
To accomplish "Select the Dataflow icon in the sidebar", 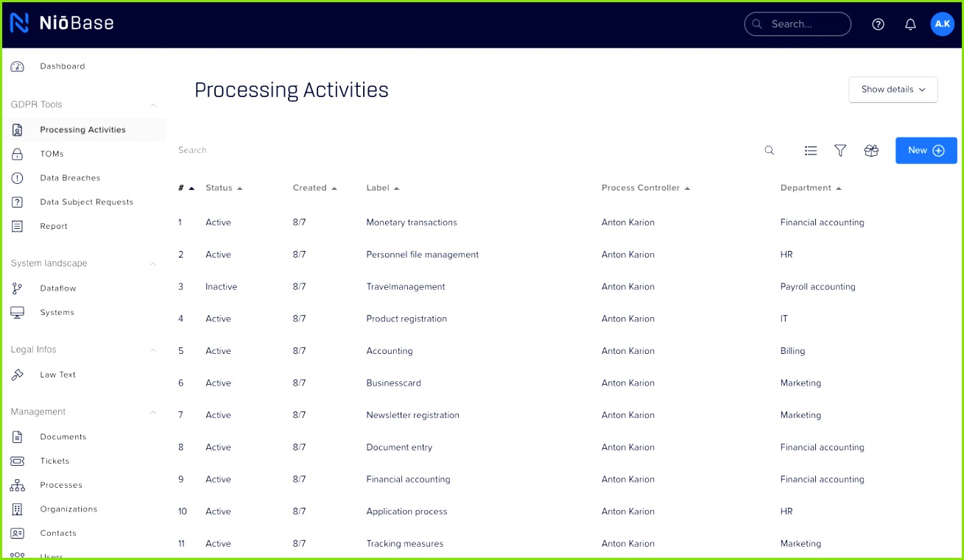I will (x=17, y=288).
